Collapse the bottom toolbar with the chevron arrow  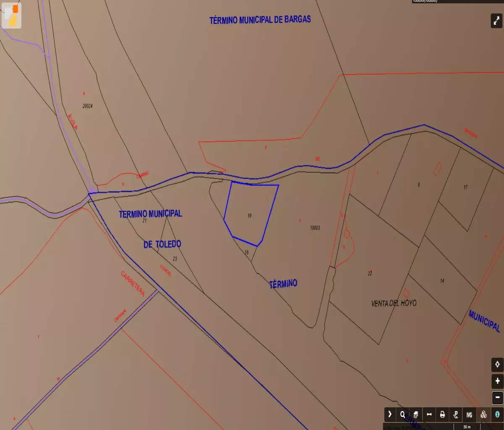click(x=390, y=414)
